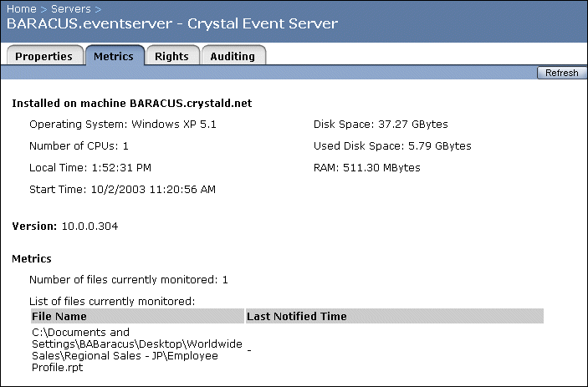The height and width of the screenshot is (387, 588).
Task: Click the page title BARACUS.eventserver
Action: 172,23
